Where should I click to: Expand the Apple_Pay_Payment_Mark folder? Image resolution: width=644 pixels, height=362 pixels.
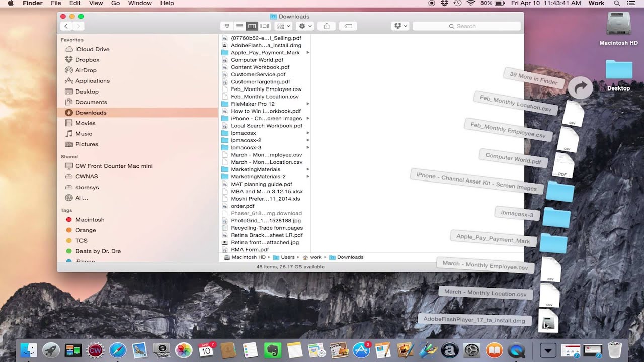(x=307, y=53)
